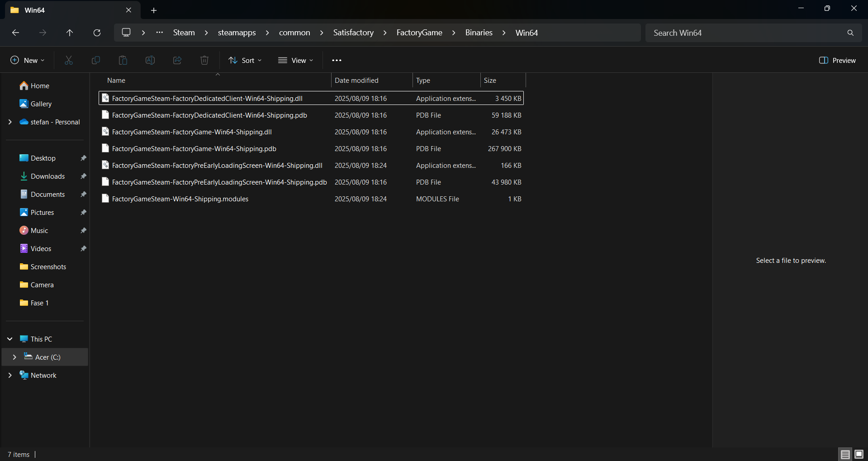
Task: Click the Copy toolbar icon
Action: coord(96,60)
